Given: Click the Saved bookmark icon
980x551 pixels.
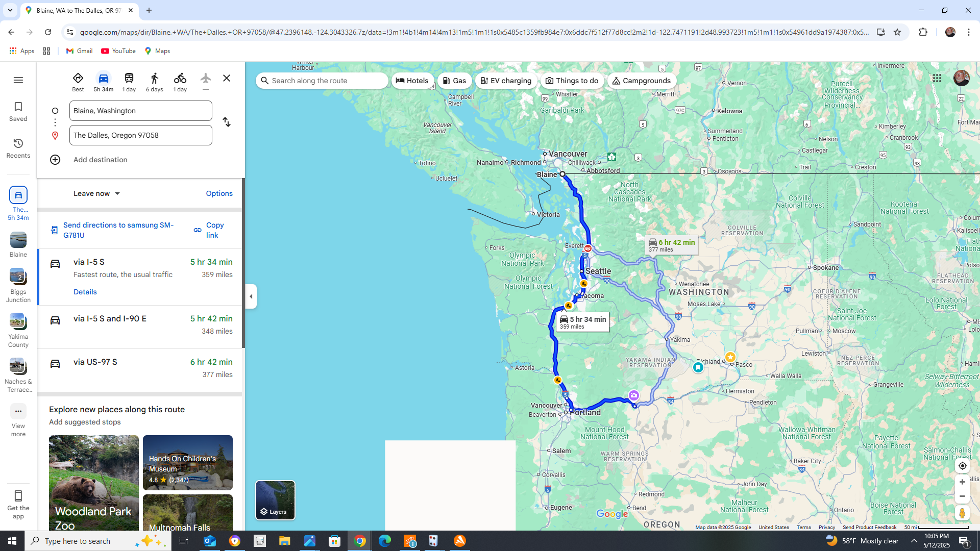Looking at the screenshot, I should coord(18,111).
